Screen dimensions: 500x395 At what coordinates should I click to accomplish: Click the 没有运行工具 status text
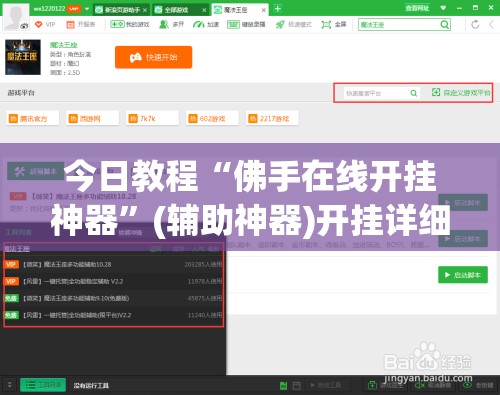[x=91, y=386]
